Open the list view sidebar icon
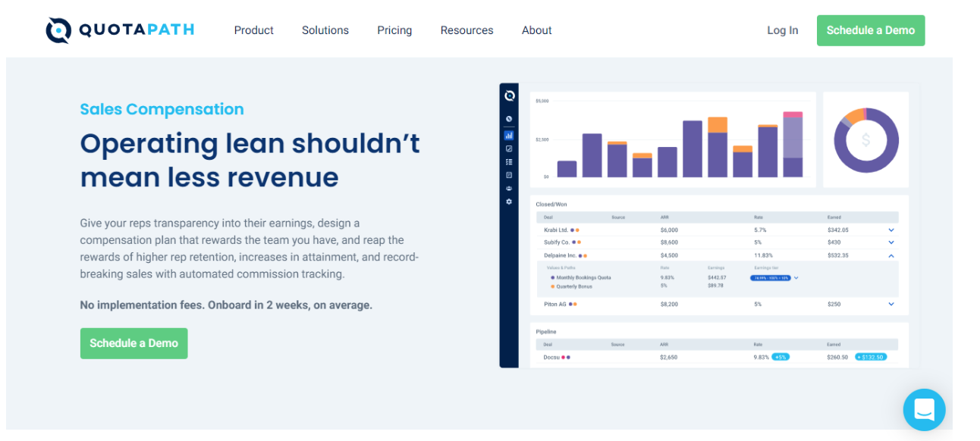 (509, 161)
